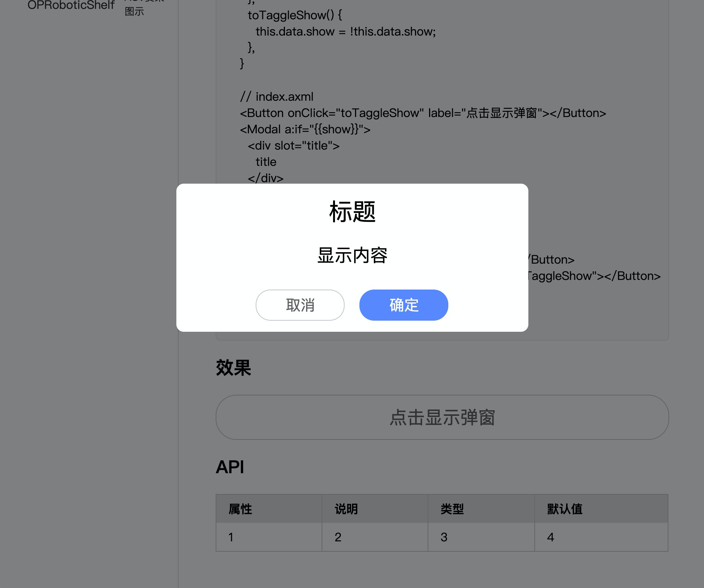Click table cell containing 3

click(x=481, y=537)
